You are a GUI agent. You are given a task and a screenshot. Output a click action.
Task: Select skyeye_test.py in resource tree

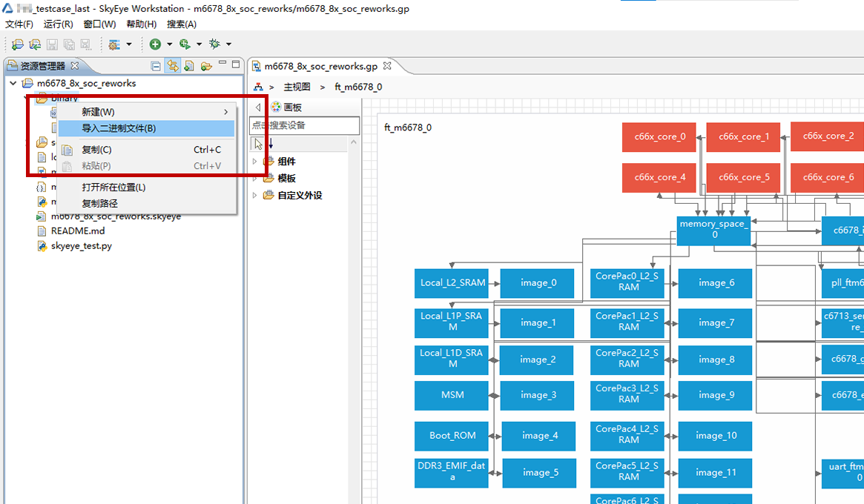pos(82,245)
